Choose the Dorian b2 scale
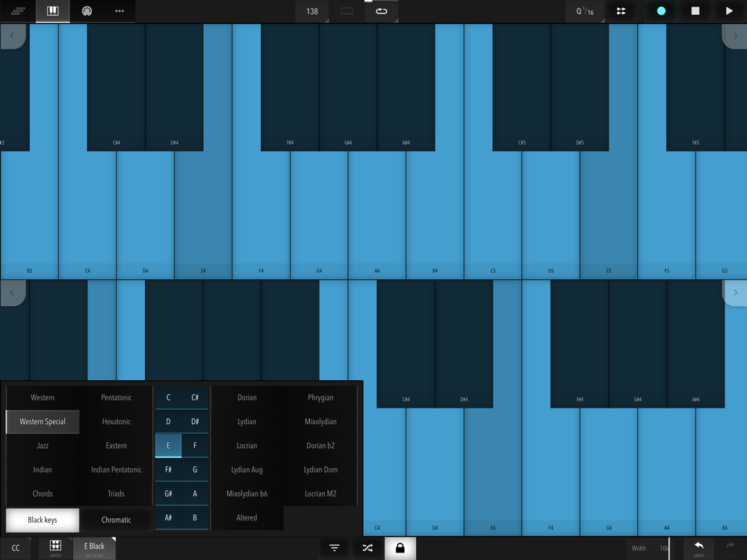Screen dimensions: 747x560 tap(320, 446)
